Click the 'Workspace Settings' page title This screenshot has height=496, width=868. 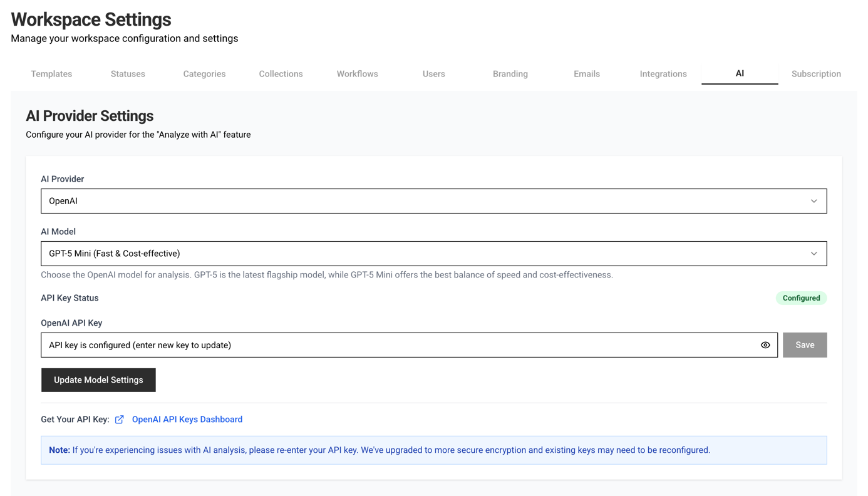pos(91,19)
